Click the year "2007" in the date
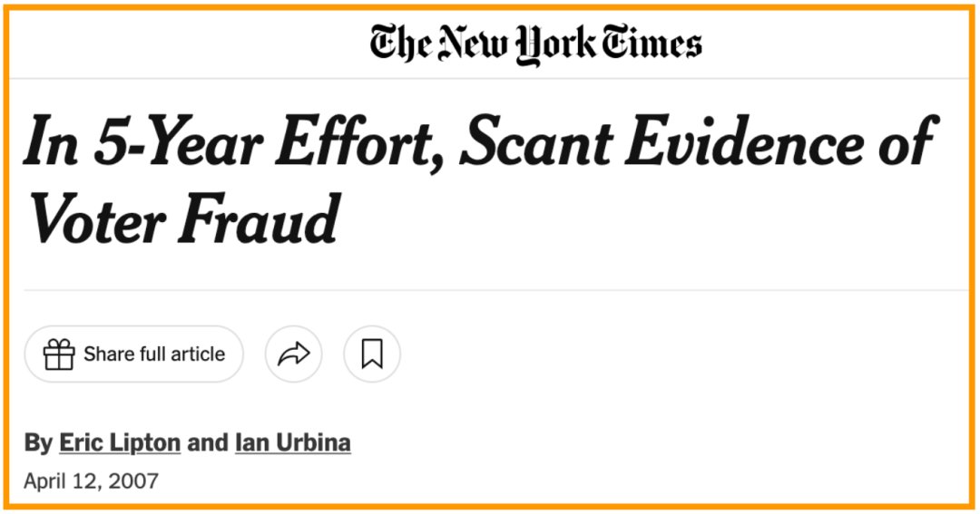Image resolution: width=980 pixels, height=514 pixels. (133, 480)
